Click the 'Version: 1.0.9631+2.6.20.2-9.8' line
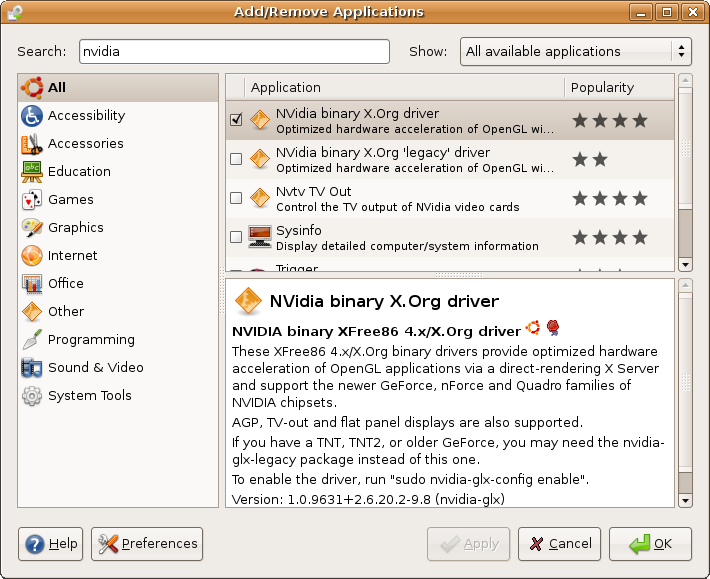This screenshot has width=710, height=579. (x=368, y=499)
